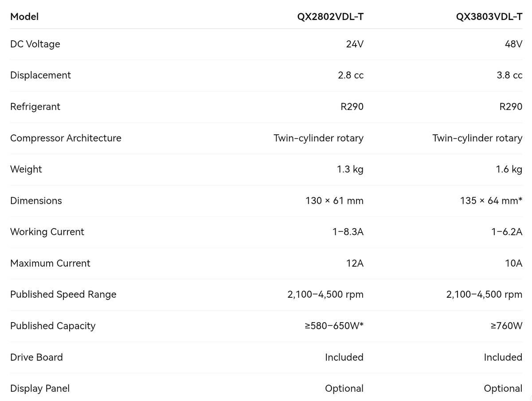Screen dimensions: 532x401
Task: Click the DC Voltage row label
Action: [35, 44]
